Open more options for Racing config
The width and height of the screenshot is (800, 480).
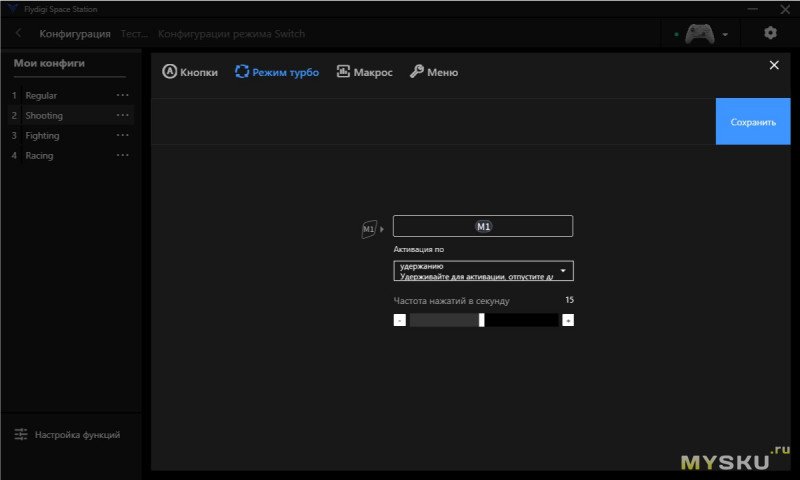coord(122,155)
